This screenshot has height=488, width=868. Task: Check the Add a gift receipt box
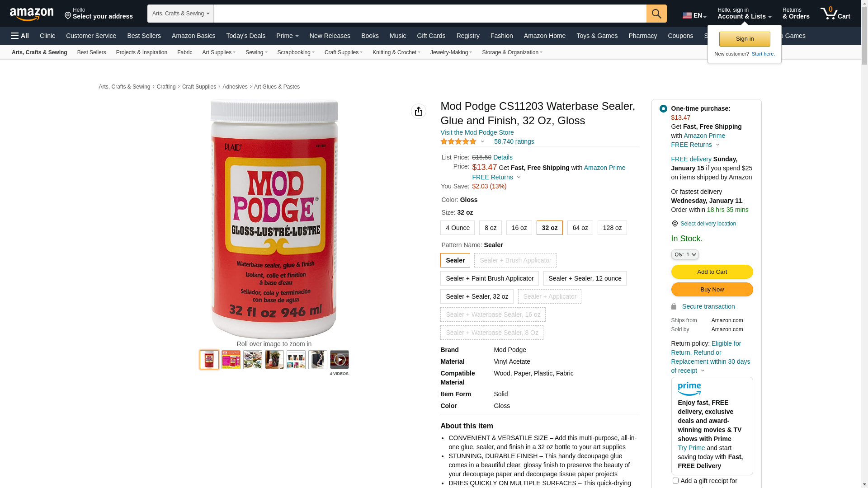pos(675,481)
